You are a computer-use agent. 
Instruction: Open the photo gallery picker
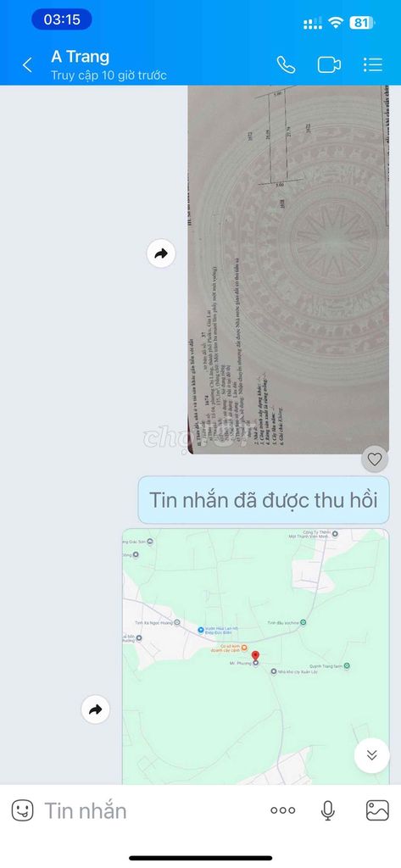(x=377, y=810)
